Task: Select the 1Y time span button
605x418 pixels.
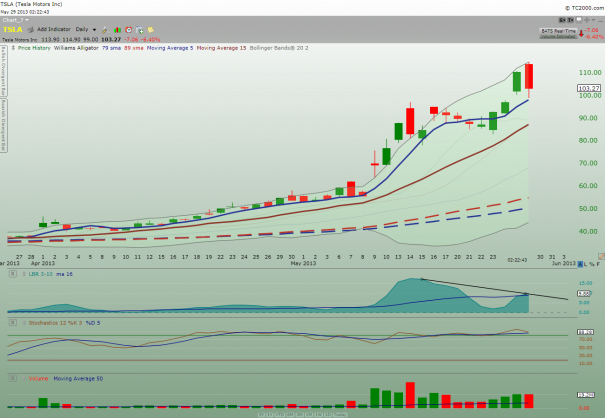Action: (270, 415)
